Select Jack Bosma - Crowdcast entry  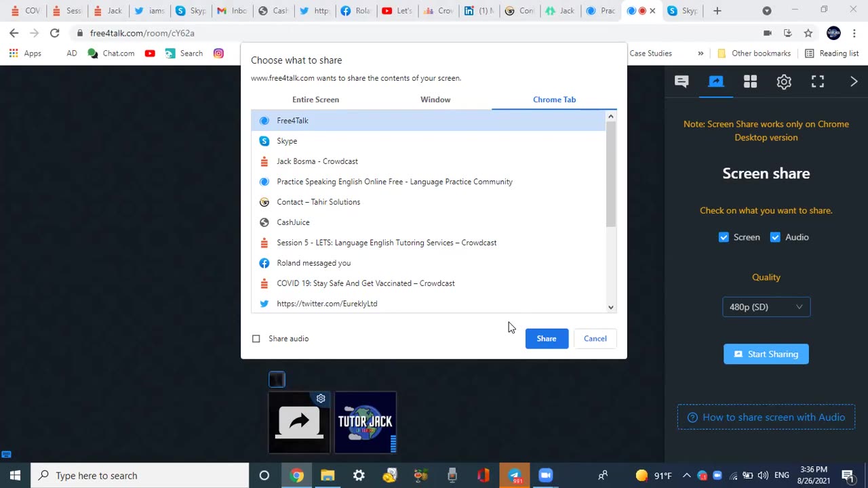click(x=428, y=161)
